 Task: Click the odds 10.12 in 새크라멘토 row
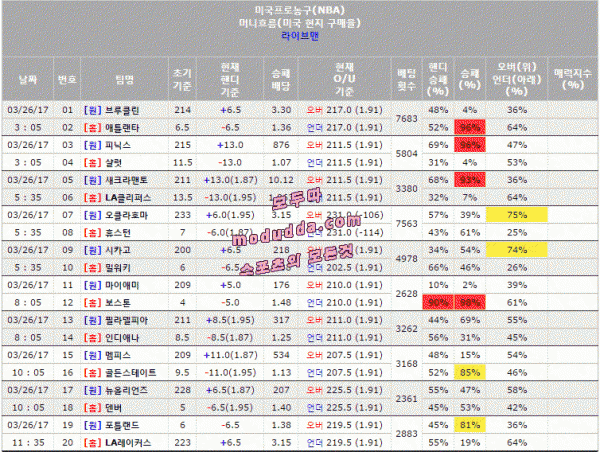[x=281, y=180]
